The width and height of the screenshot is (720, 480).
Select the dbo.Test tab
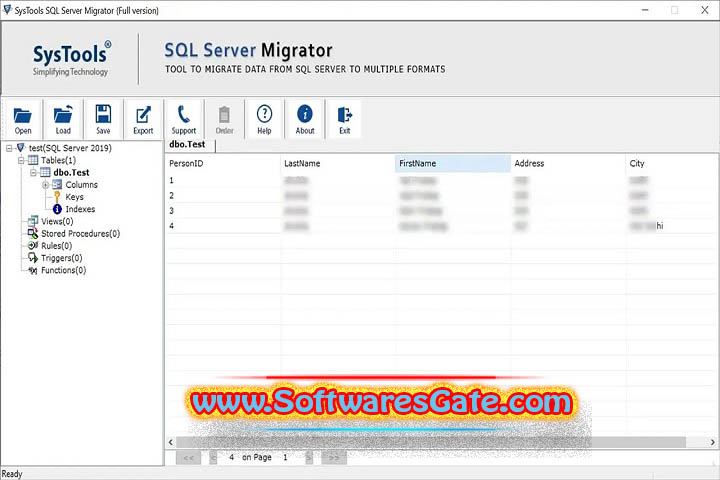coord(190,145)
